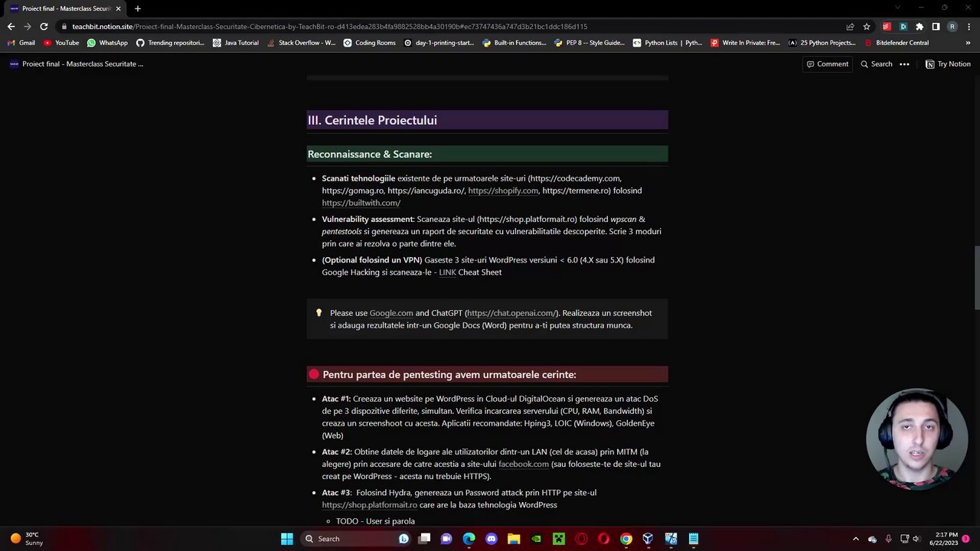This screenshot has height=551, width=980.
Task: Open the Built-in Functions bookmark
Action: [x=514, y=43]
